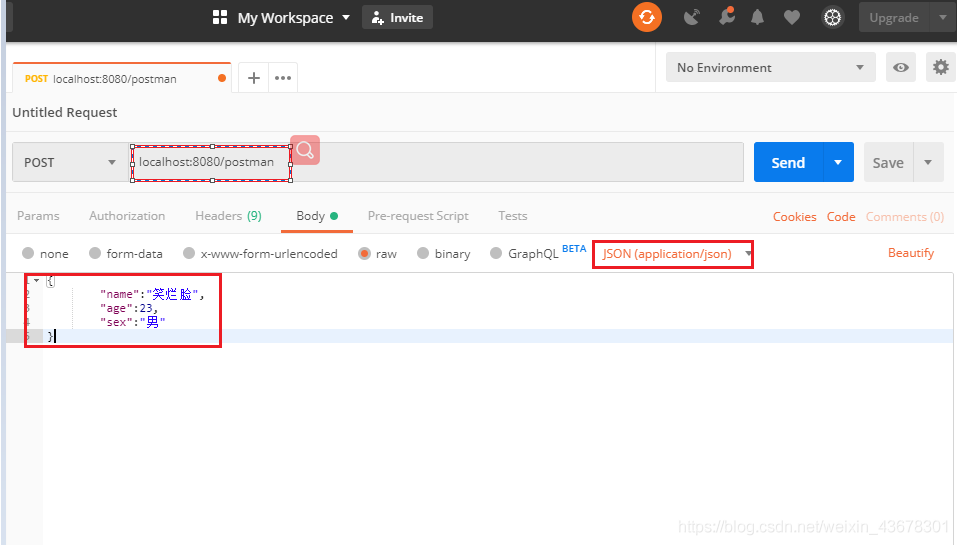
Task: Open the user avatar icon
Action: 832,17
